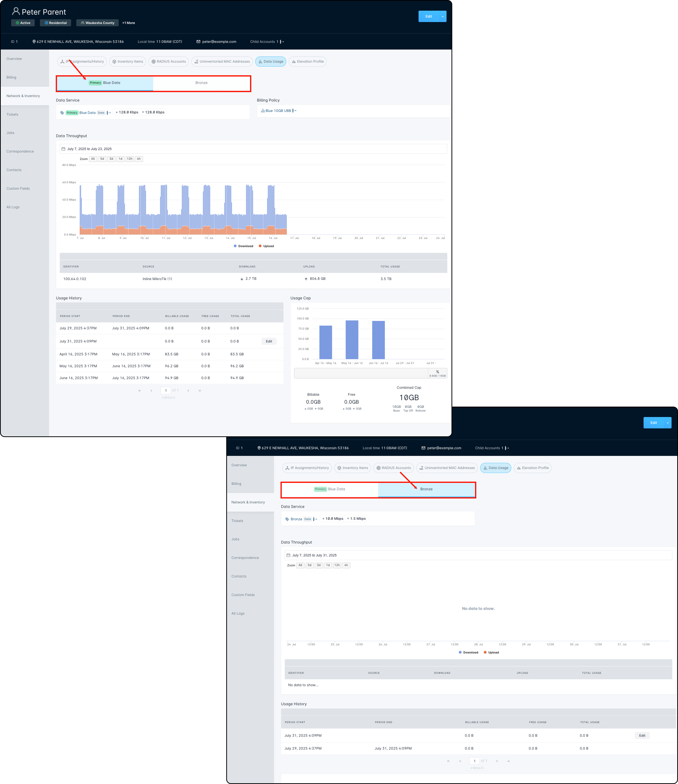678x784 pixels.
Task: Click the +1 More tags label
Action: 128,23
